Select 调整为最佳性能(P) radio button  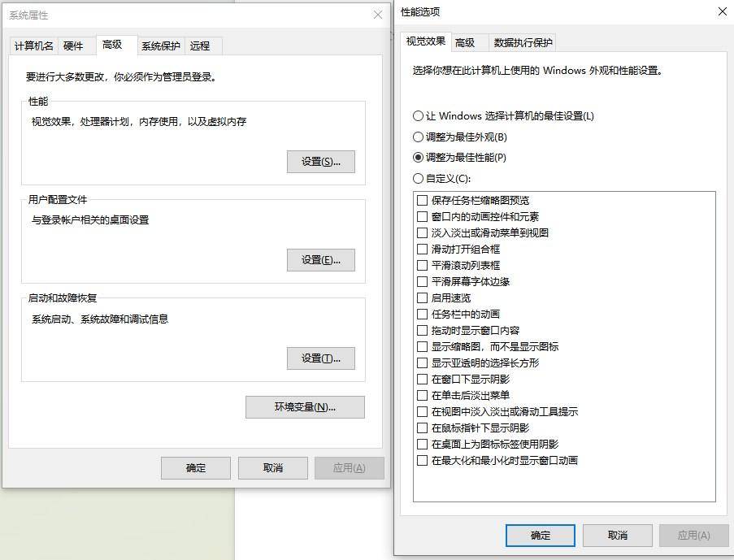tap(459, 158)
